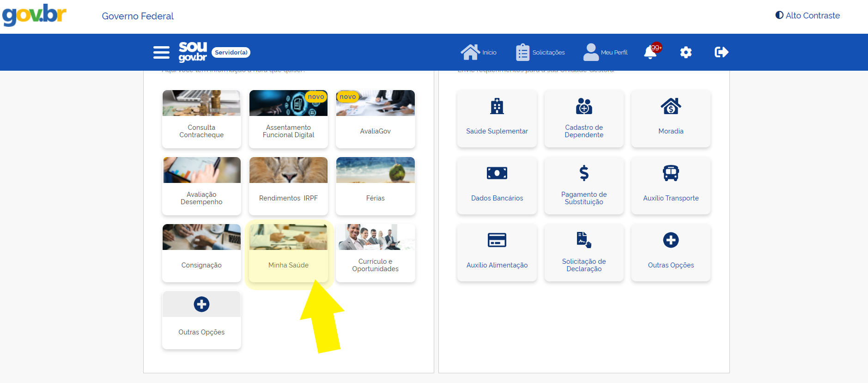Select Auxílio Transporte bus icon
Screen dimensions: 868x383
(x=671, y=174)
